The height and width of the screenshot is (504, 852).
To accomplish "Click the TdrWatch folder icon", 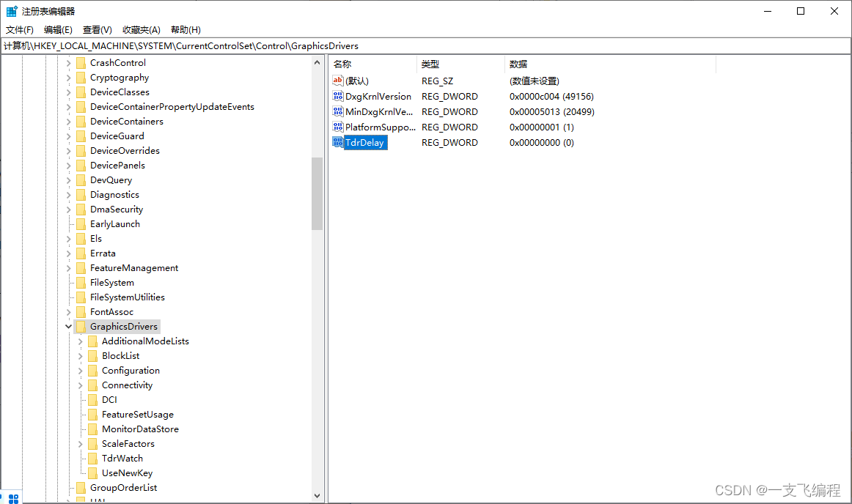I will (93, 459).
